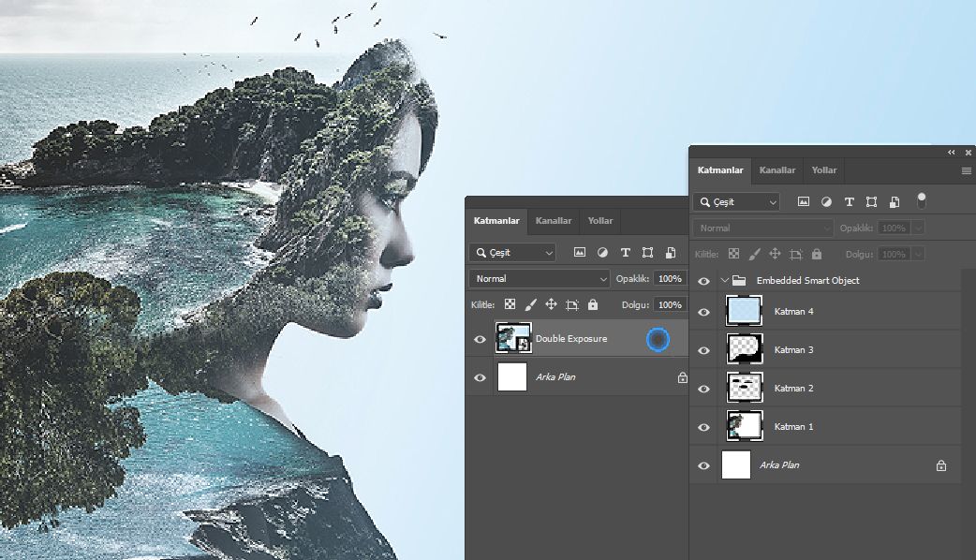Switch to Yollar tab in the Double Exposure panel
Viewport: 976px width, 560px height.
(x=600, y=221)
